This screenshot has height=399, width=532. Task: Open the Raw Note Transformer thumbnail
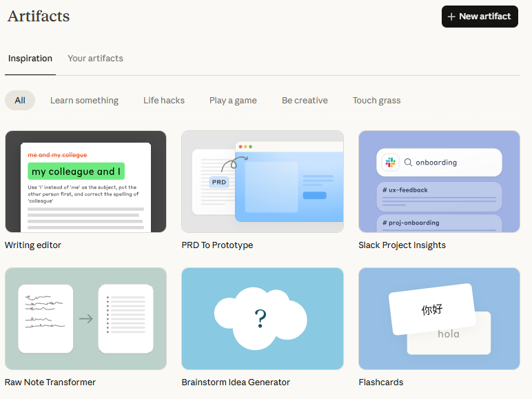click(85, 318)
